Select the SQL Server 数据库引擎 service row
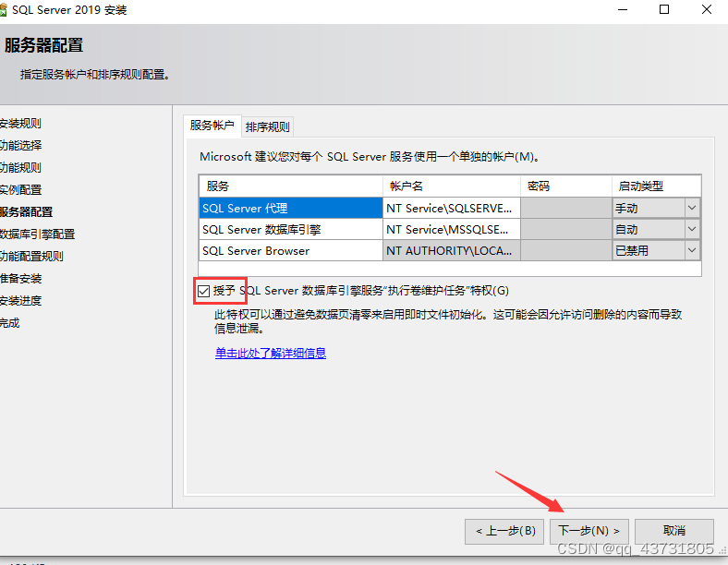Screen dimensions: 728x565 pyautogui.click(x=291, y=229)
